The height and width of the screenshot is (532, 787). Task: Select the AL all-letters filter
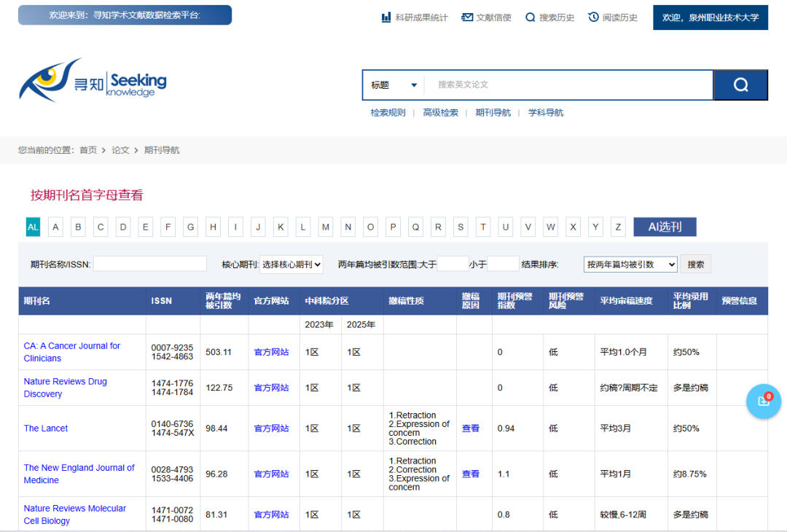click(x=33, y=227)
